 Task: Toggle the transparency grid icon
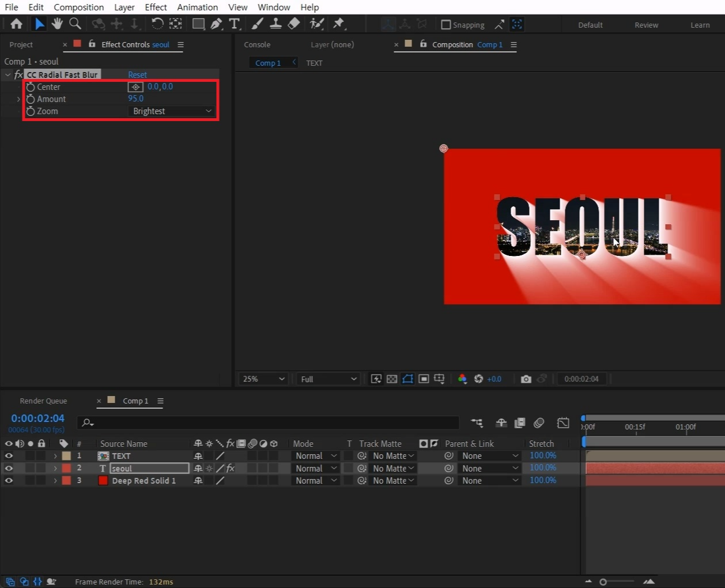[x=392, y=379]
